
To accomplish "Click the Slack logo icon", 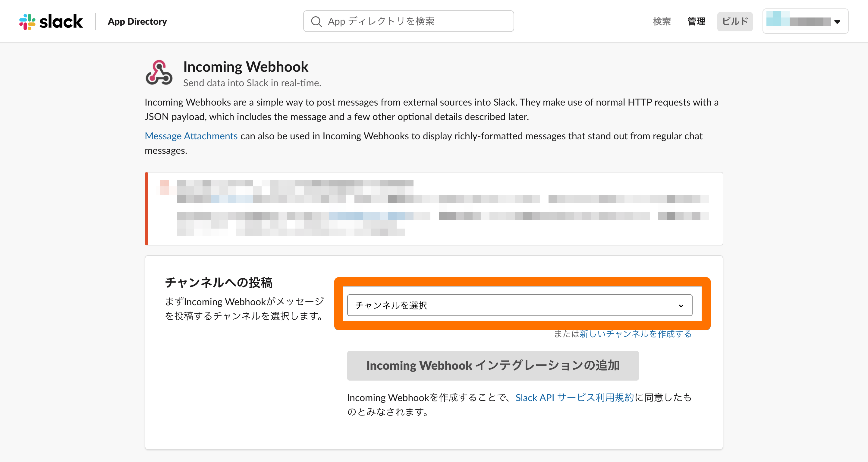I will pos(27,22).
